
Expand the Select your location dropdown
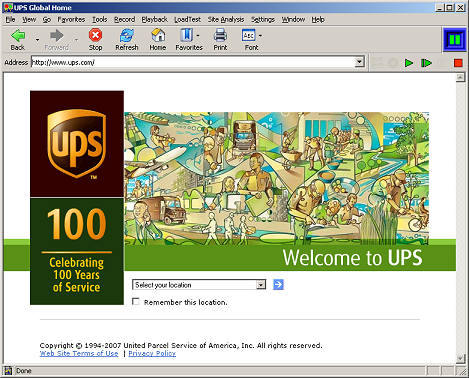(261, 285)
